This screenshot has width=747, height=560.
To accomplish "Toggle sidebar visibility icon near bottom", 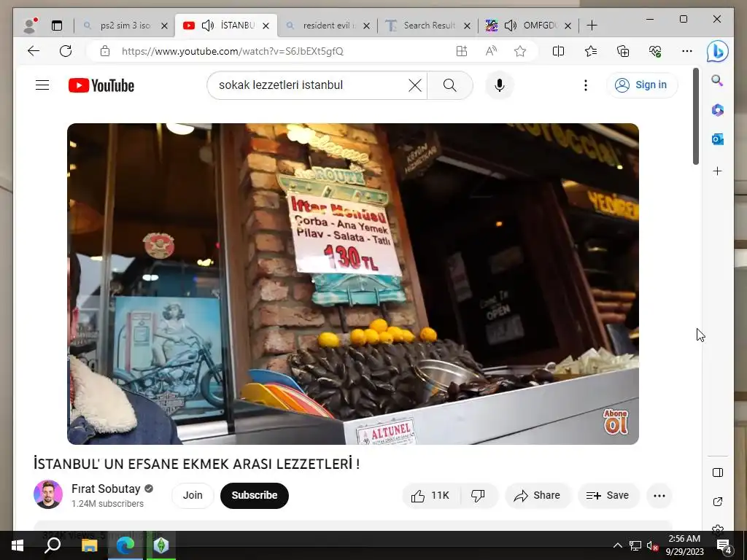I will tap(718, 472).
